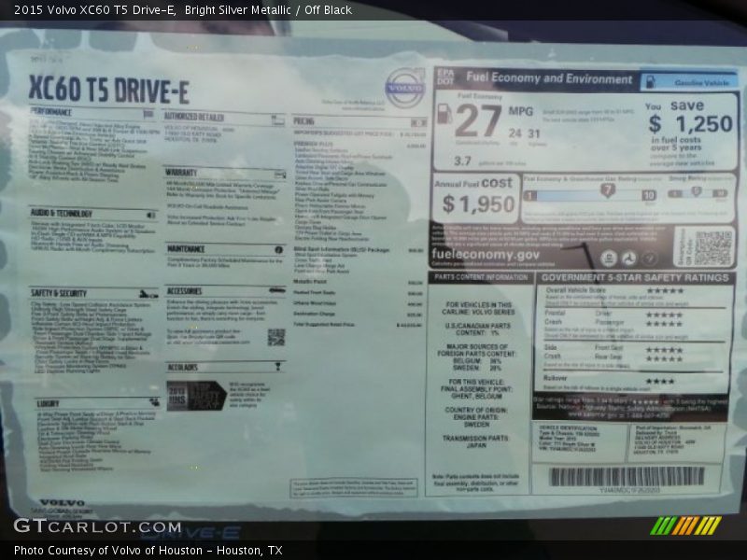Click the 7 marker on the greenhouse gas rating scale
This screenshot has height=560, width=747.
click(x=608, y=190)
